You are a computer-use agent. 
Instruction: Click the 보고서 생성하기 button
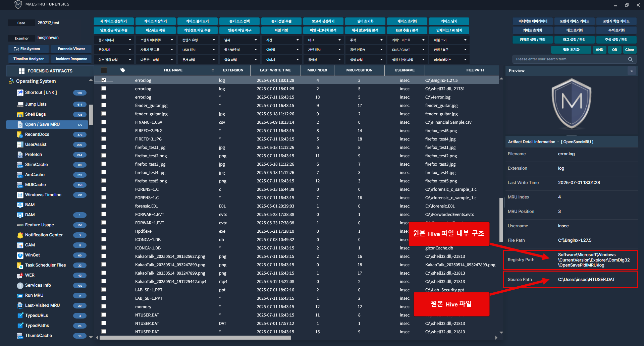[x=323, y=21]
